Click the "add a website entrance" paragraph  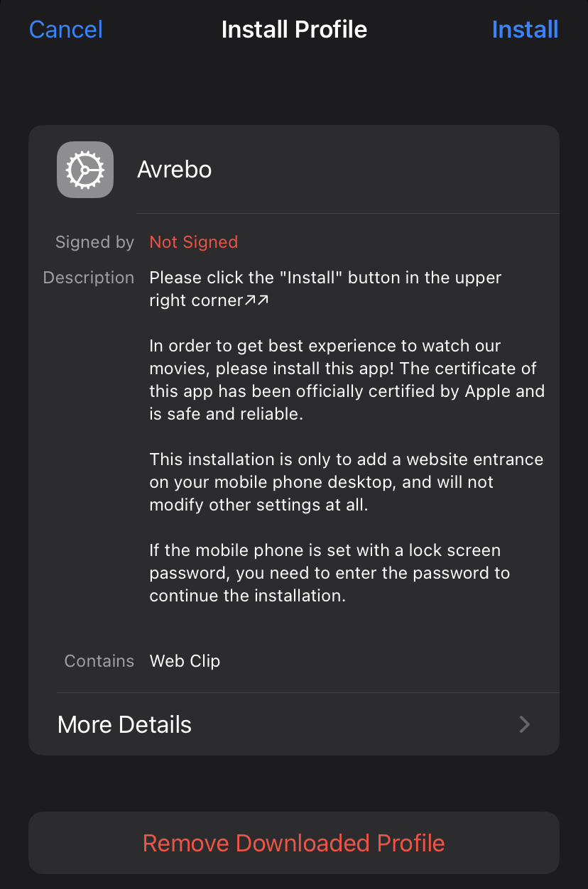[346, 482]
